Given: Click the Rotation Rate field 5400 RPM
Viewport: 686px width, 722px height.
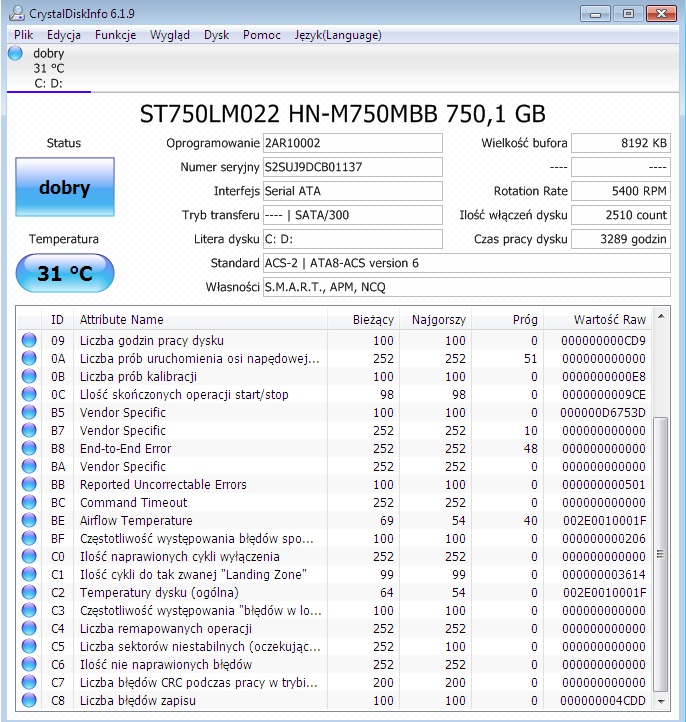Looking at the screenshot, I should pos(621,191).
